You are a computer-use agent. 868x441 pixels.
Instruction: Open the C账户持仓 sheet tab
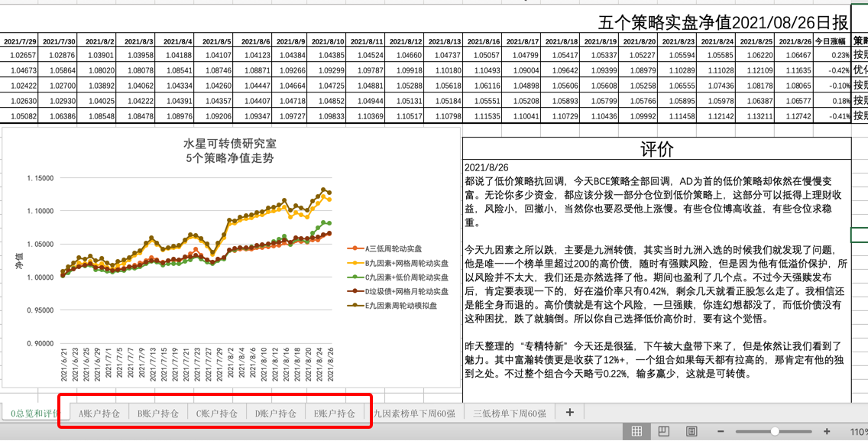(216, 413)
